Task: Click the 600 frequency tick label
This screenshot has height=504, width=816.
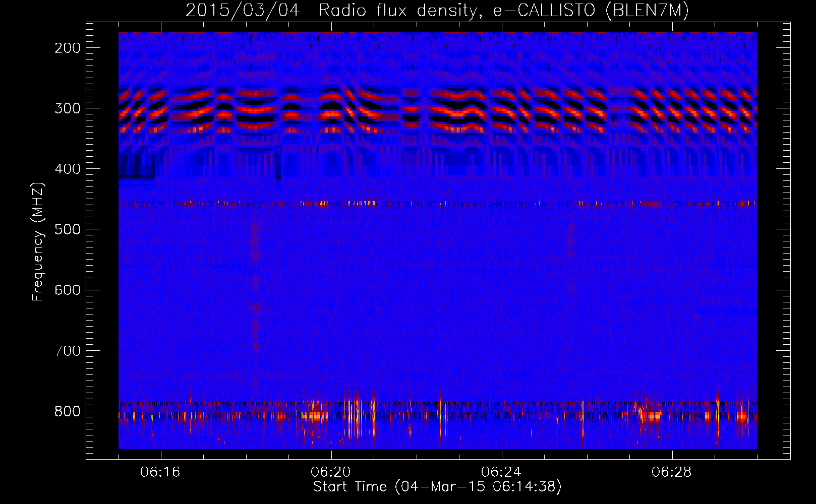Action: tap(68, 290)
